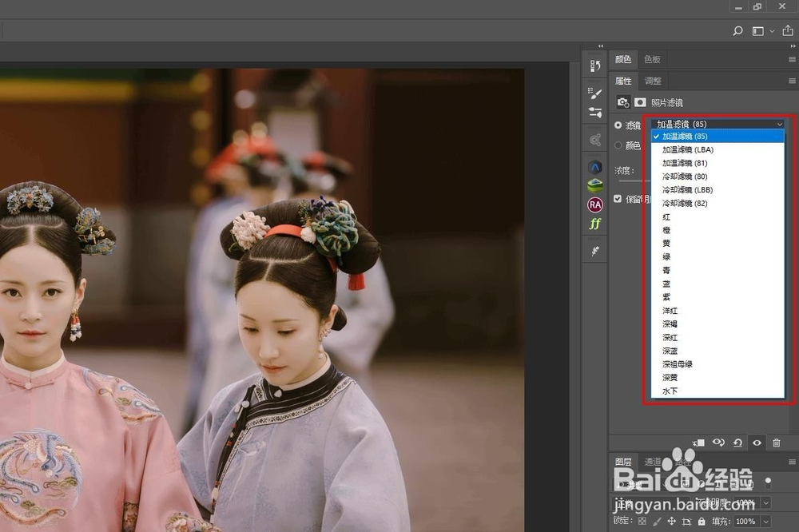Click the fill 100% value field

745,522
